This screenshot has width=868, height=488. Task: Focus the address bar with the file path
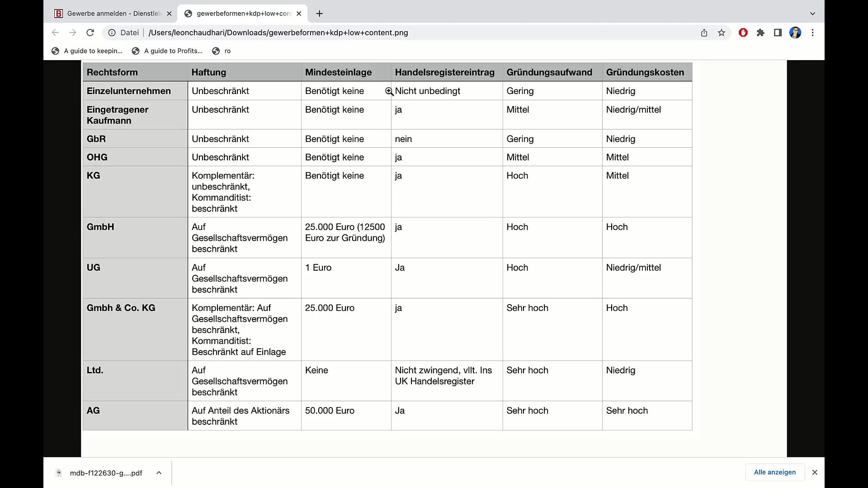[416, 33]
